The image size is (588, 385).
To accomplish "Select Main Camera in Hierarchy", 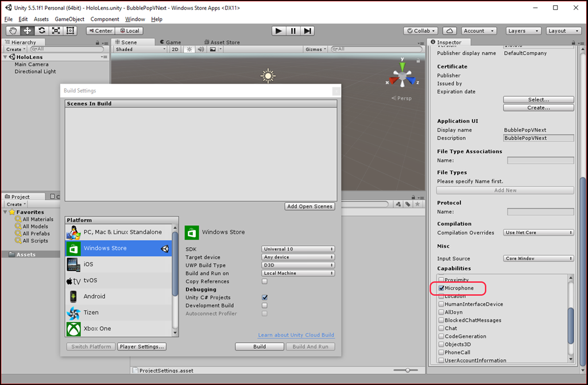I will 32,64.
